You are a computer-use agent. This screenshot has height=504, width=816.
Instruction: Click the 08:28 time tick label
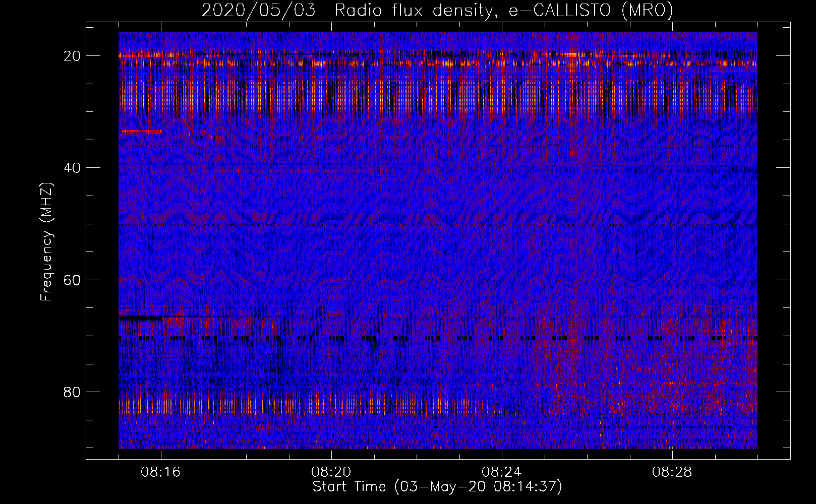672,472
